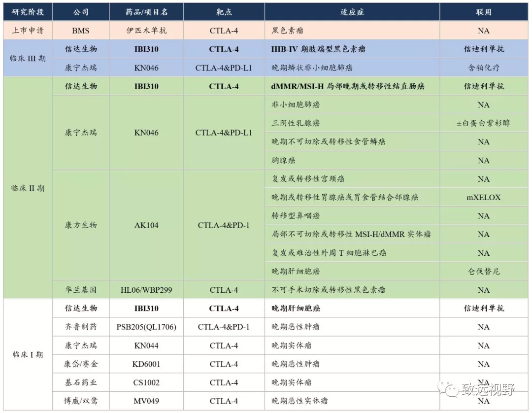Click the BMS company cell
The width and height of the screenshot is (532, 413).
(81, 31)
